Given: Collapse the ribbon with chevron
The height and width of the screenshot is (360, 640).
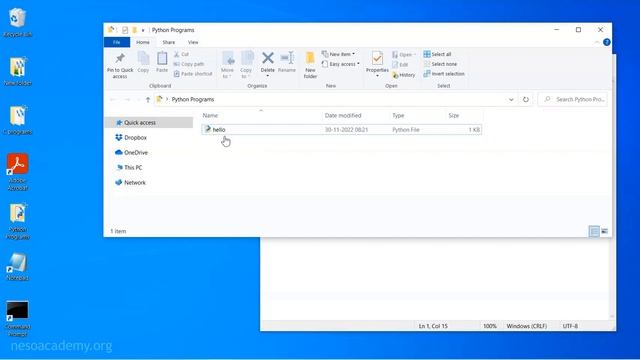Looking at the screenshot, I should click(597, 42).
